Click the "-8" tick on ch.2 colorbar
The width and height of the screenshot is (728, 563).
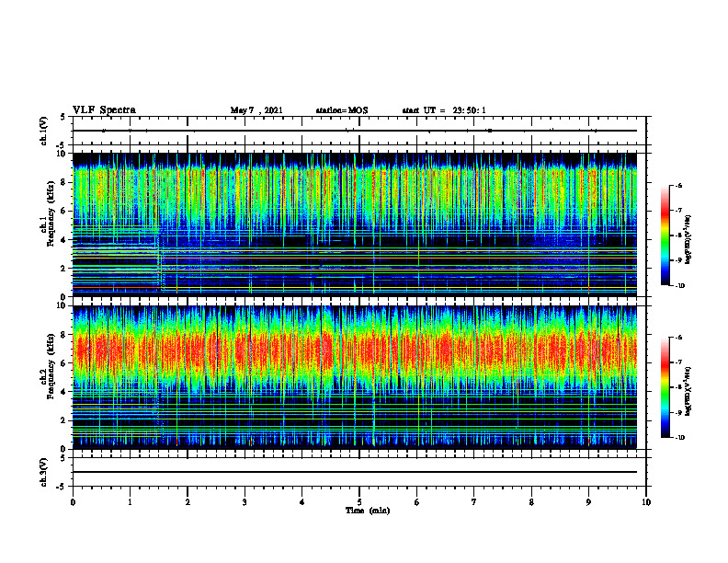pyautogui.click(x=678, y=387)
